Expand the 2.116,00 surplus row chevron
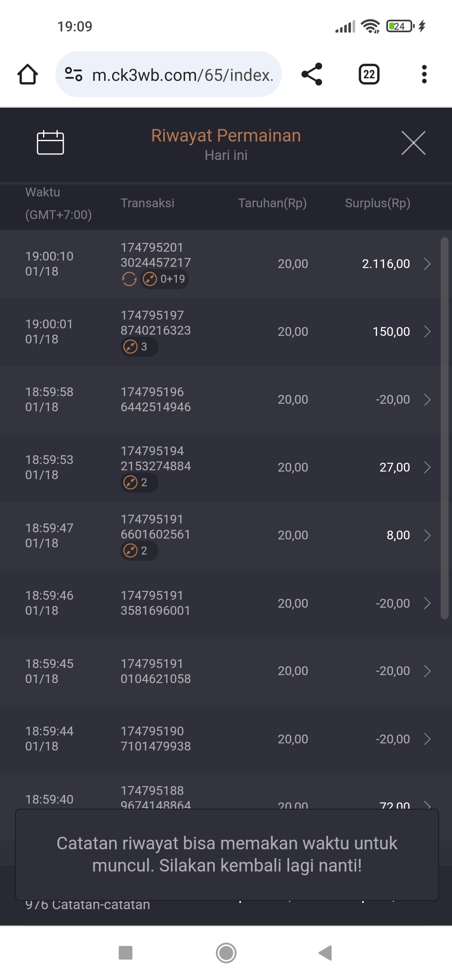This screenshot has height=980, width=452. point(427,264)
